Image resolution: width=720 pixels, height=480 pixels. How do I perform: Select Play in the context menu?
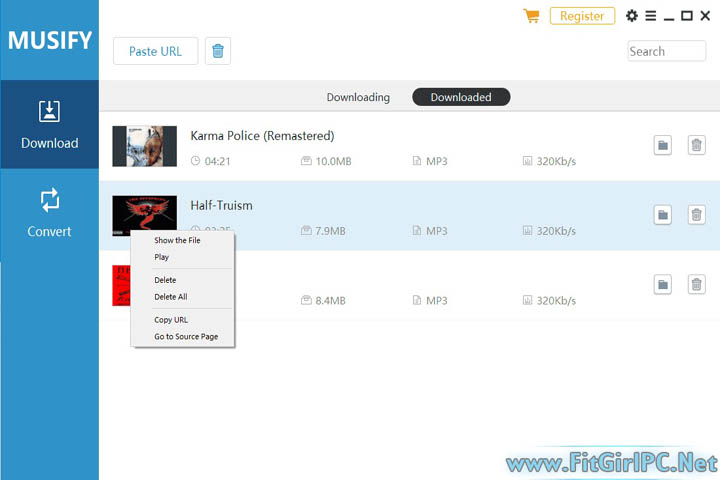tap(162, 257)
